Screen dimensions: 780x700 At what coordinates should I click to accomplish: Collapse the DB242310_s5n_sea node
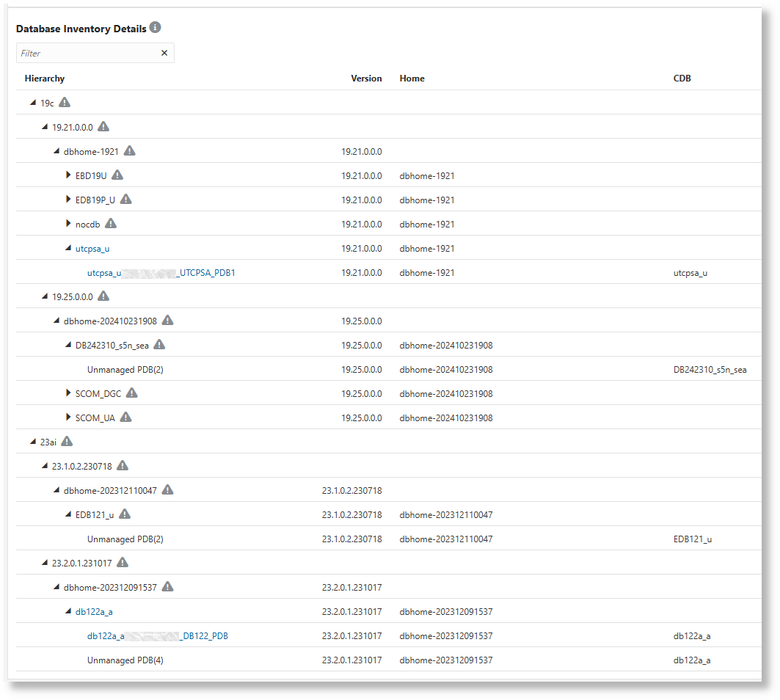(68, 345)
